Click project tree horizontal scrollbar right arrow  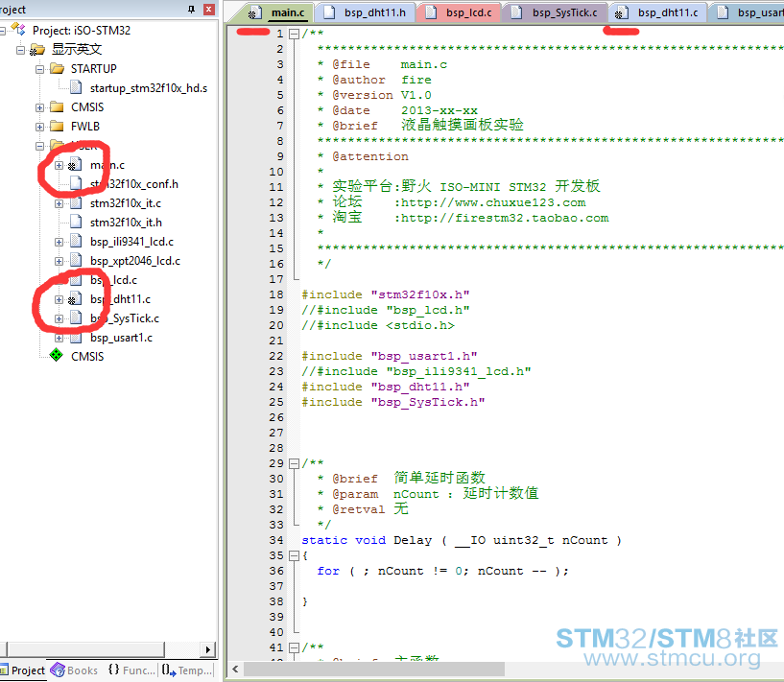point(208,649)
